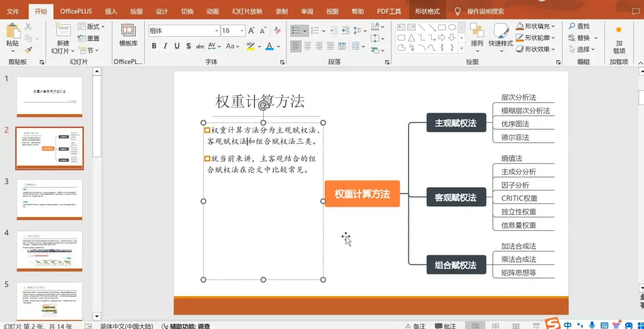
Task: Apply yellow text highlight color
Action: click(251, 46)
